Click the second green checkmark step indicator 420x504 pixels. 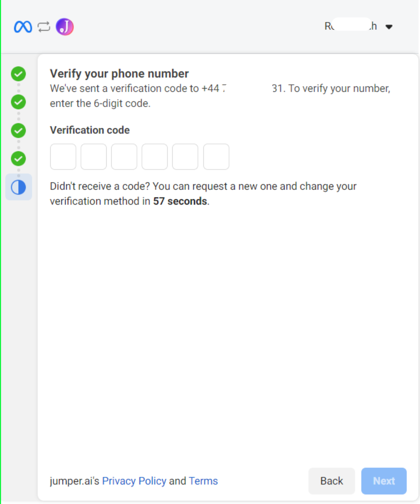coord(18,102)
